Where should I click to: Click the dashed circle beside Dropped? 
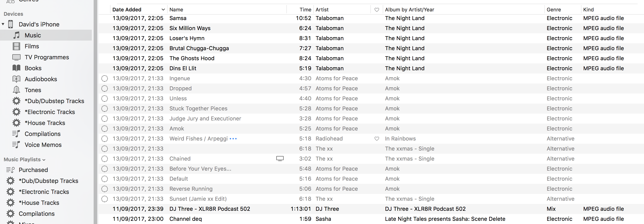coord(105,89)
